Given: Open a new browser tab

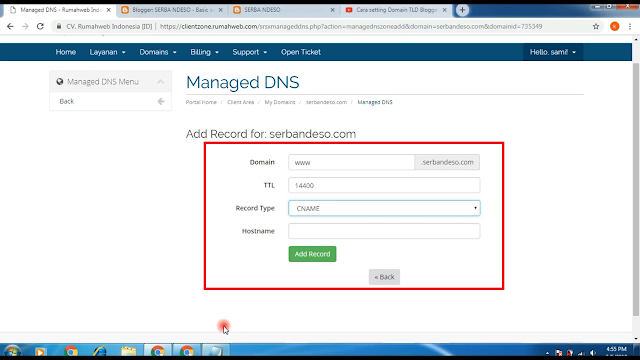Looking at the screenshot, I should coord(462,10).
